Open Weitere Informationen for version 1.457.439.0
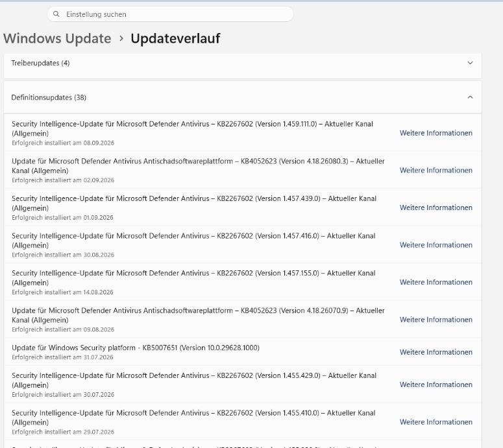 coord(436,207)
